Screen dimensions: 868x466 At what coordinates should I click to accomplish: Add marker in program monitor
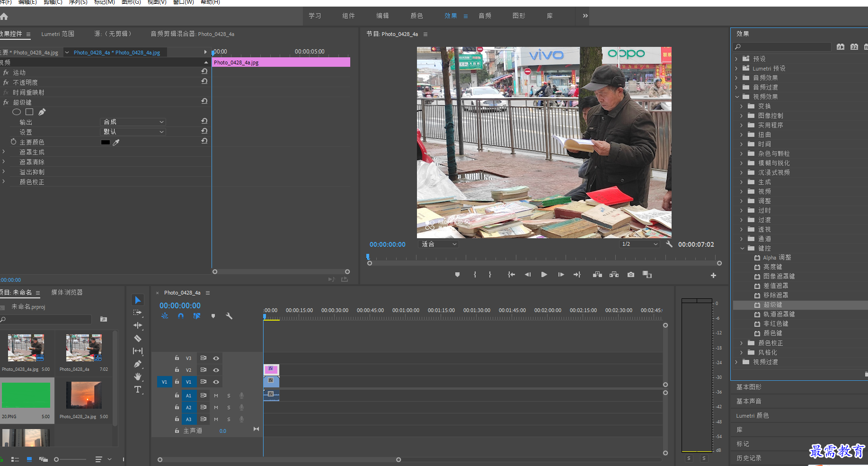[457, 275]
